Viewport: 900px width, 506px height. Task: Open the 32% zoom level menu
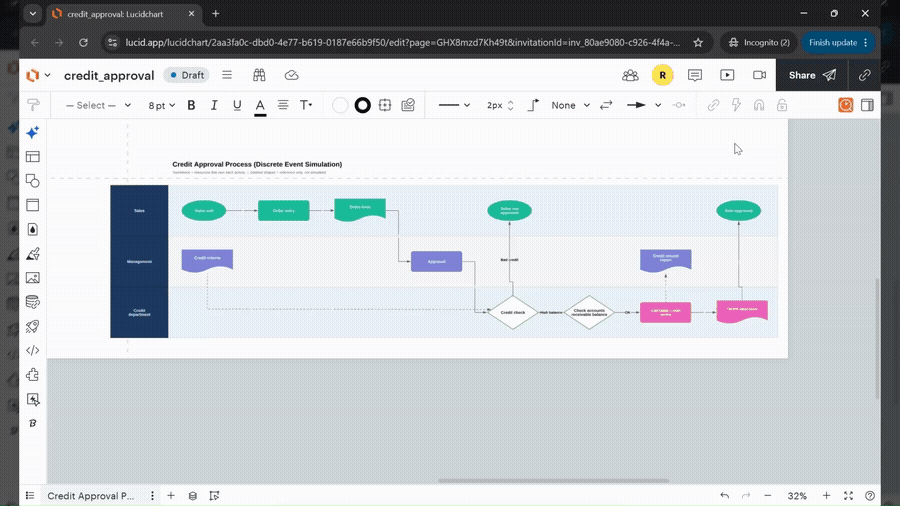click(797, 496)
